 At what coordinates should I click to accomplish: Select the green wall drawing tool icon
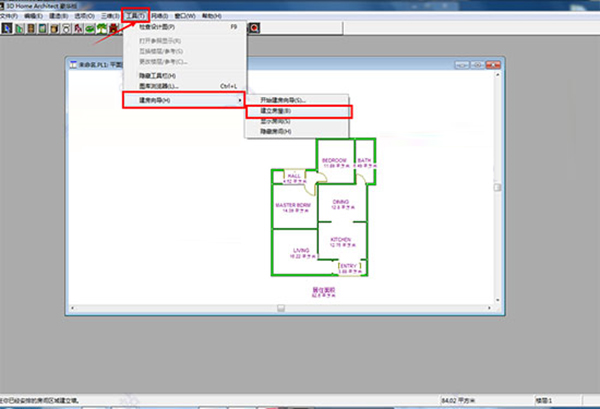[19, 28]
